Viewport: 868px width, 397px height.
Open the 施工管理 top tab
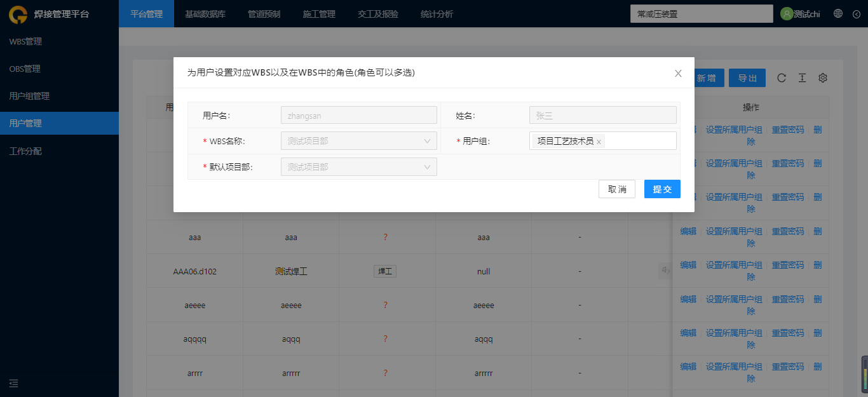(x=319, y=13)
